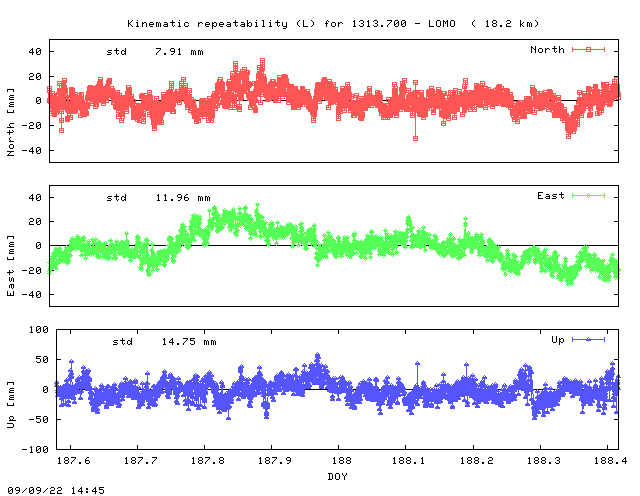Click the North plot y-axis tick '40'

pyautogui.click(x=35, y=52)
